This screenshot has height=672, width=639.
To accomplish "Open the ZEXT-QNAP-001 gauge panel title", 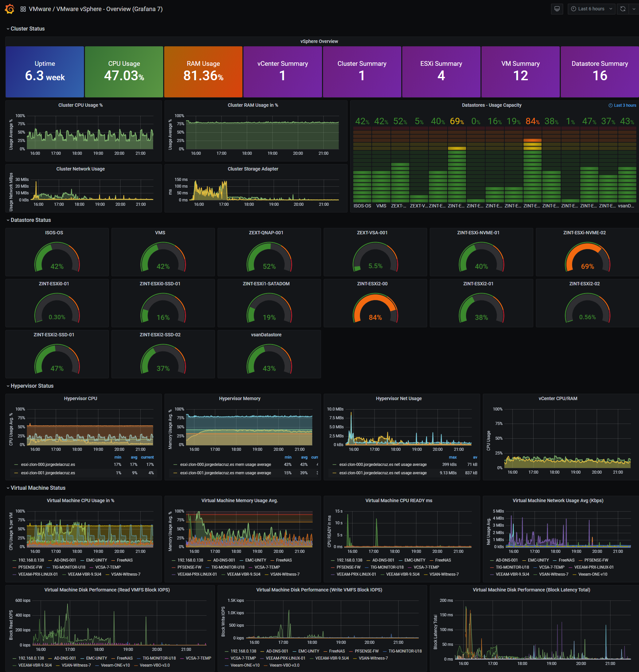I will (x=266, y=233).
